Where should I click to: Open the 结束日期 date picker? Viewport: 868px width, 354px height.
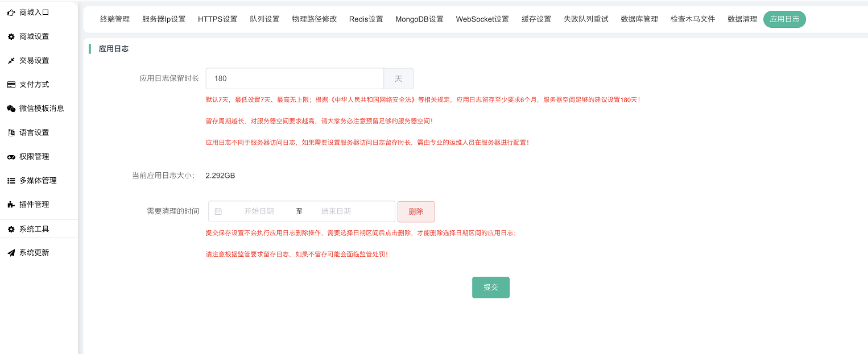pyautogui.click(x=336, y=211)
